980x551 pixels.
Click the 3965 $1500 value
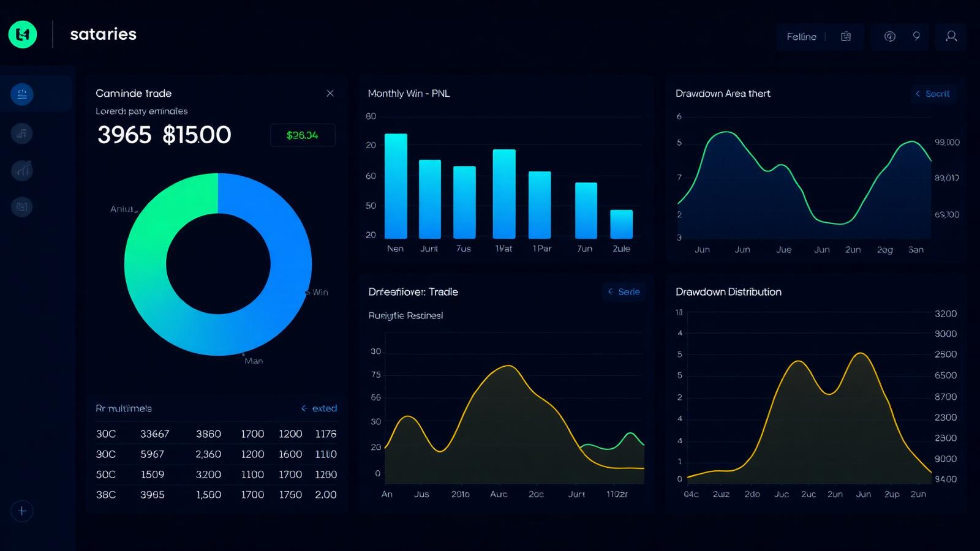click(x=164, y=135)
